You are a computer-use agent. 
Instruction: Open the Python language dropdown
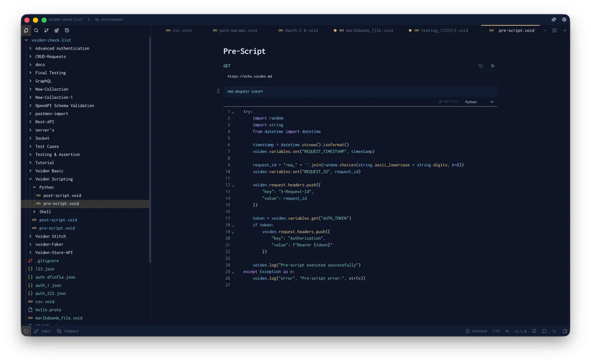click(x=479, y=102)
